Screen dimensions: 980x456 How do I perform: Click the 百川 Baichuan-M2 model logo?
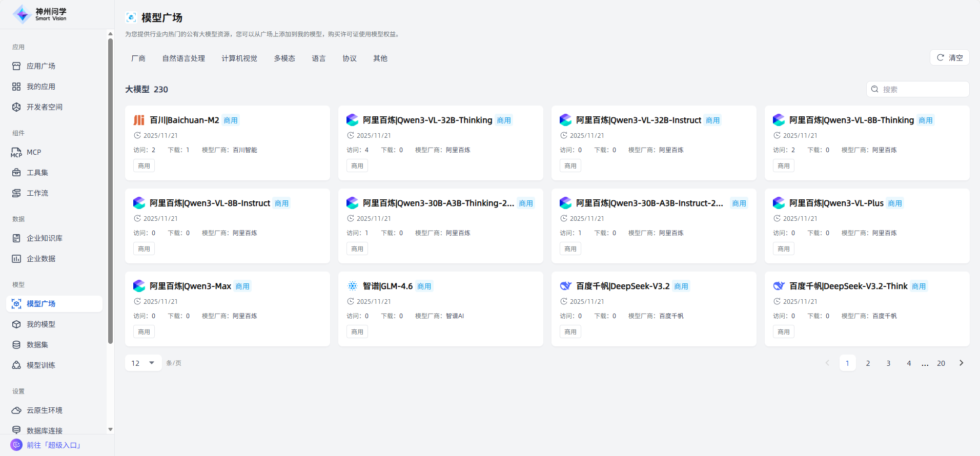(139, 120)
